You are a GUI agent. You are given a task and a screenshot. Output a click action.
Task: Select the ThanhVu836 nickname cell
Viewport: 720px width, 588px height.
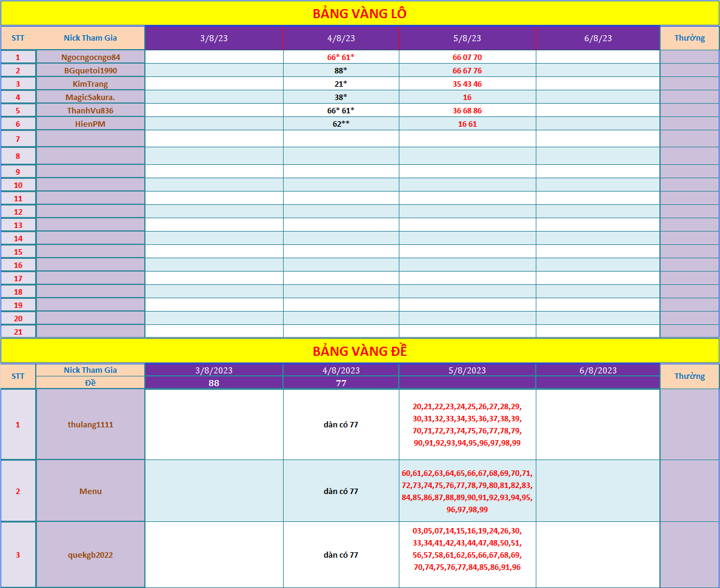coord(90,110)
